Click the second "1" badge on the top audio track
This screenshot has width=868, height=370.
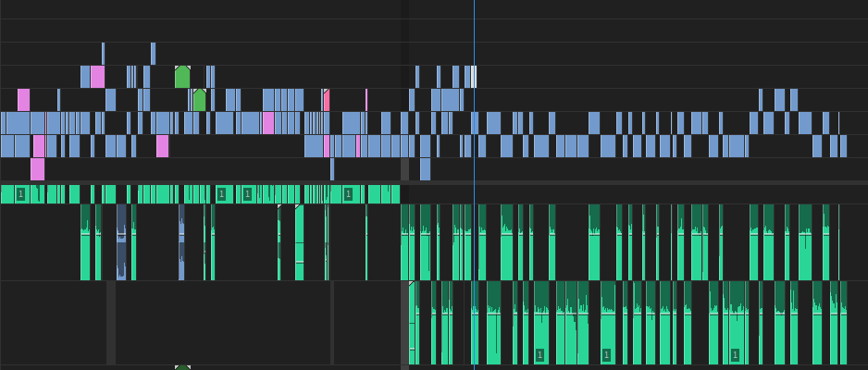pyautogui.click(x=221, y=194)
